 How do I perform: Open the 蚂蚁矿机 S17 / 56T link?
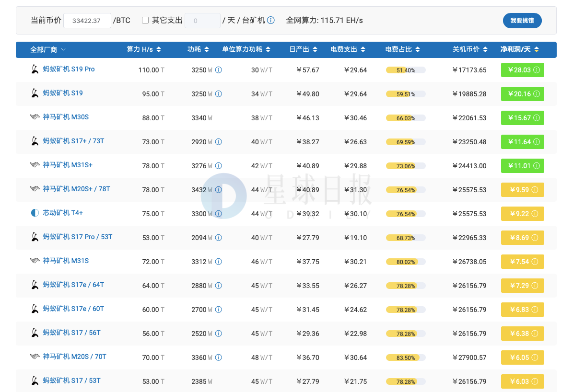(71, 333)
